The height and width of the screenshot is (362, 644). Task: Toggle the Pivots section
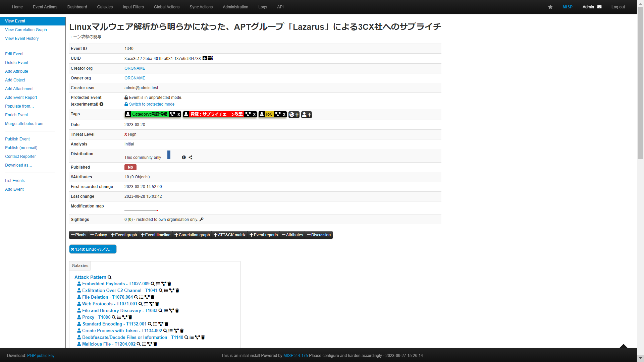(78, 235)
